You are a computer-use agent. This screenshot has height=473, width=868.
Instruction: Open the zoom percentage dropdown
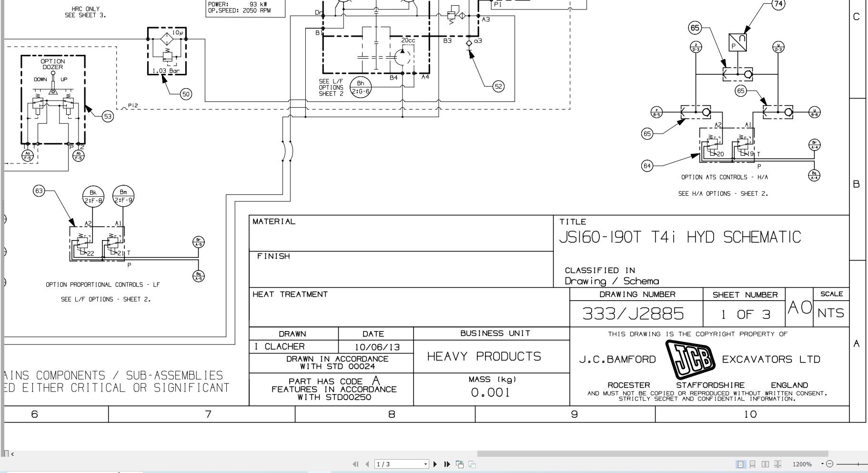823,464
